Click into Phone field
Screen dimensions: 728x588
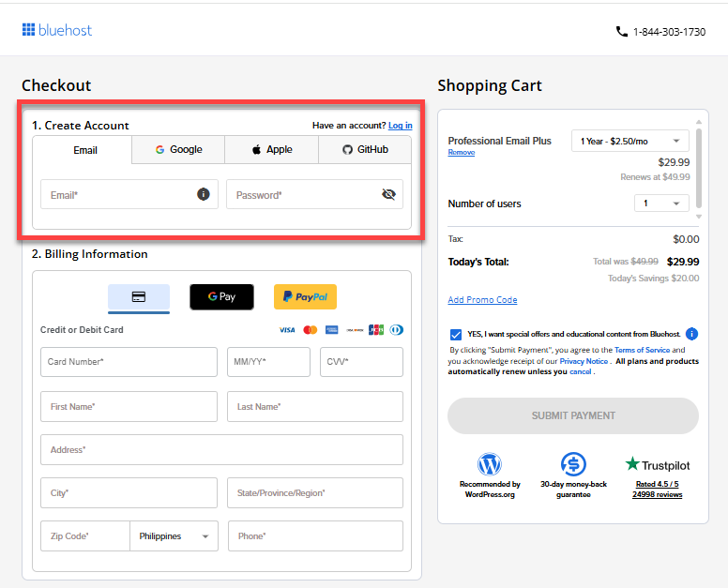(x=316, y=536)
